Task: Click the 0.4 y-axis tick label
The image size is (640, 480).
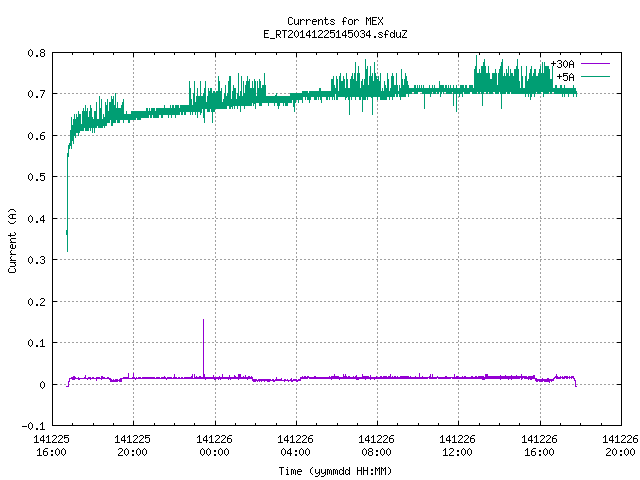Action: point(36,219)
